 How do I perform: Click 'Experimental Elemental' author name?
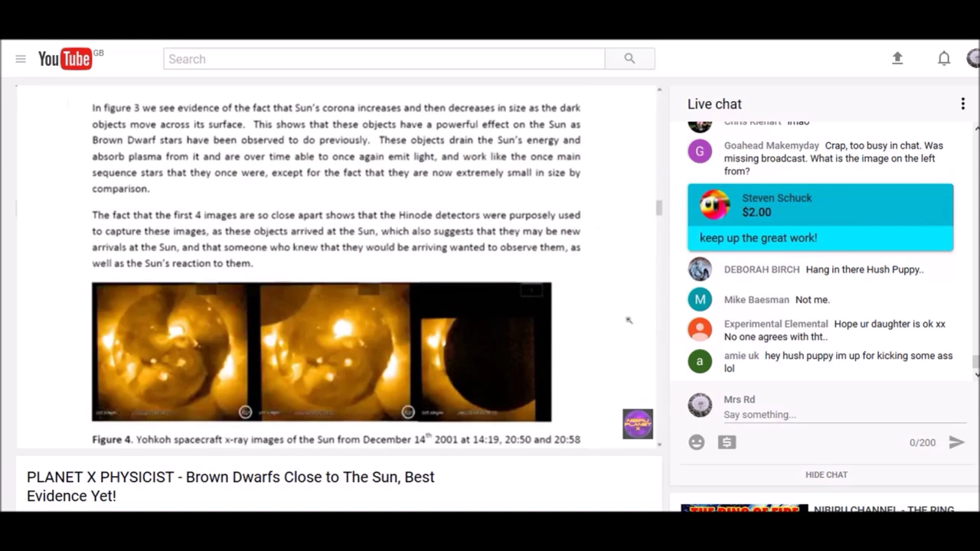point(776,324)
